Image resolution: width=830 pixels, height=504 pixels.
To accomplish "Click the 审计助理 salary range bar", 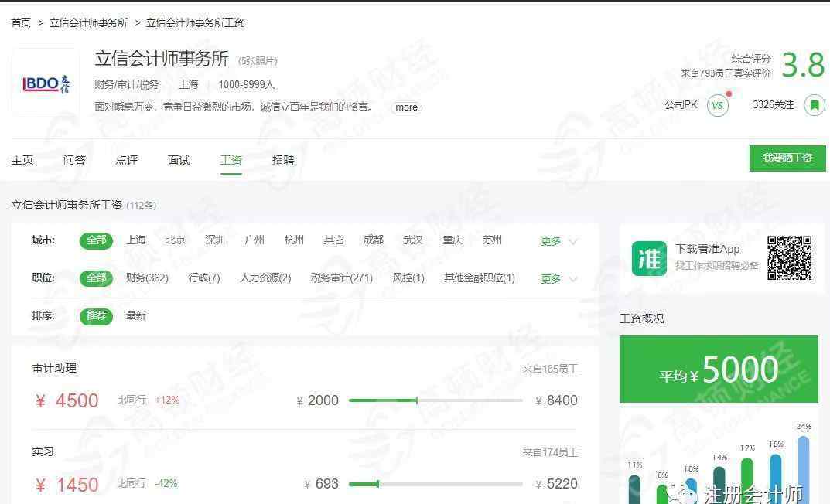I will coord(435,400).
